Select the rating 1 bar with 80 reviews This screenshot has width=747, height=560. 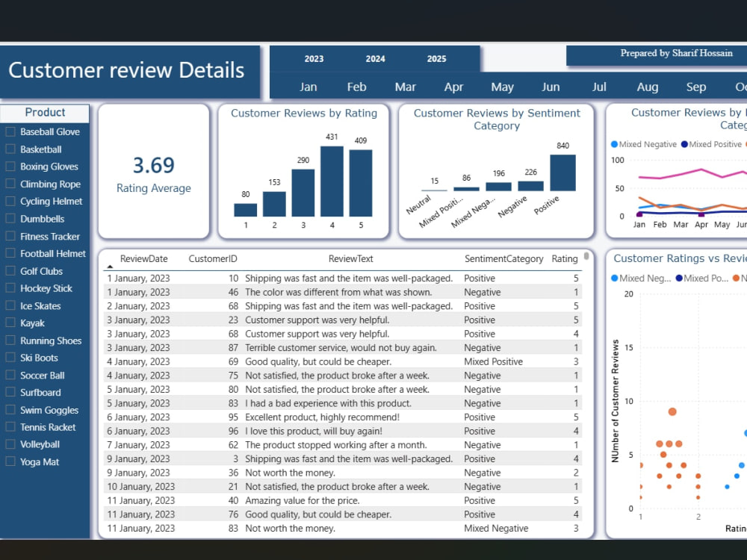click(245, 210)
